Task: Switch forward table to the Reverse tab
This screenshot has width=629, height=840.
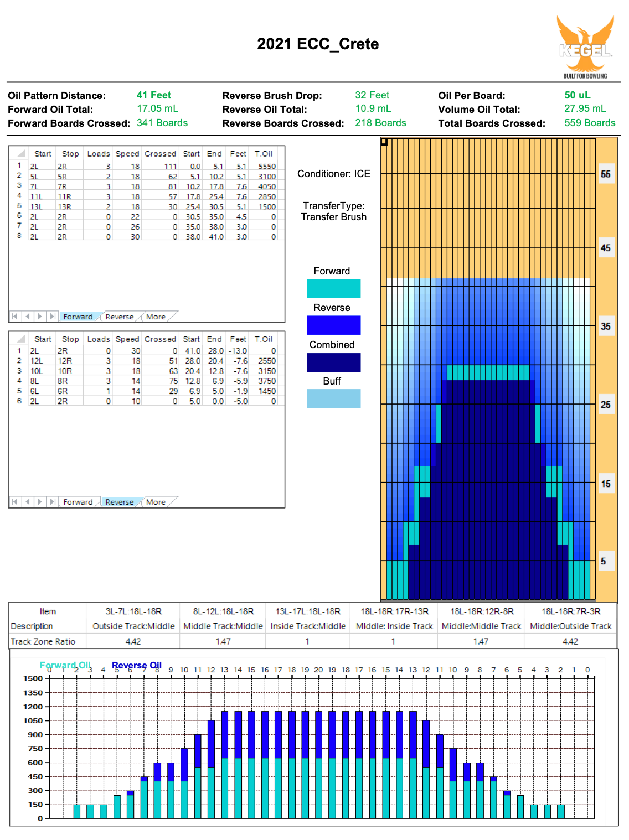Action: pos(119,317)
